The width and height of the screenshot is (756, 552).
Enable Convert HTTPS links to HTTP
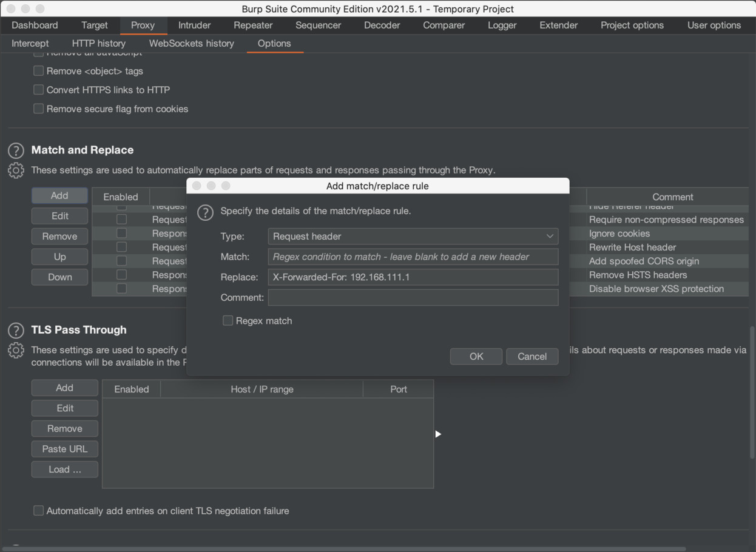38,90
